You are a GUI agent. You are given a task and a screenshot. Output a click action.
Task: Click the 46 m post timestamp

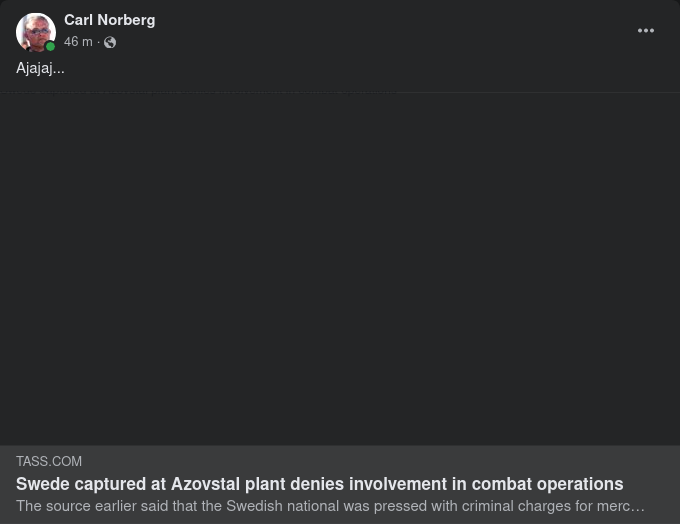coord(78,42)
